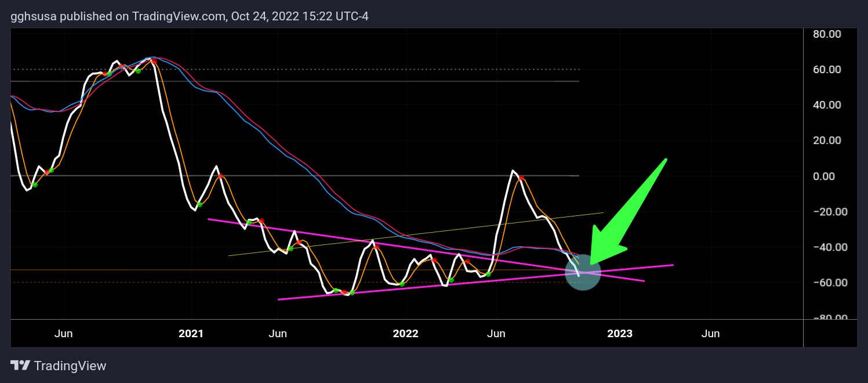Click the 2023 time axis label
868x383 pixels.
point(620,334)
